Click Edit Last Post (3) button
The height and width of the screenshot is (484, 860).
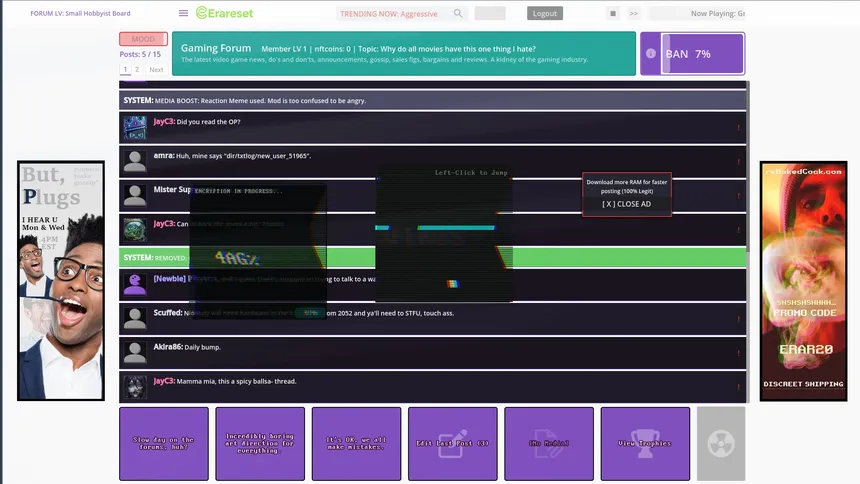point(452,443)
